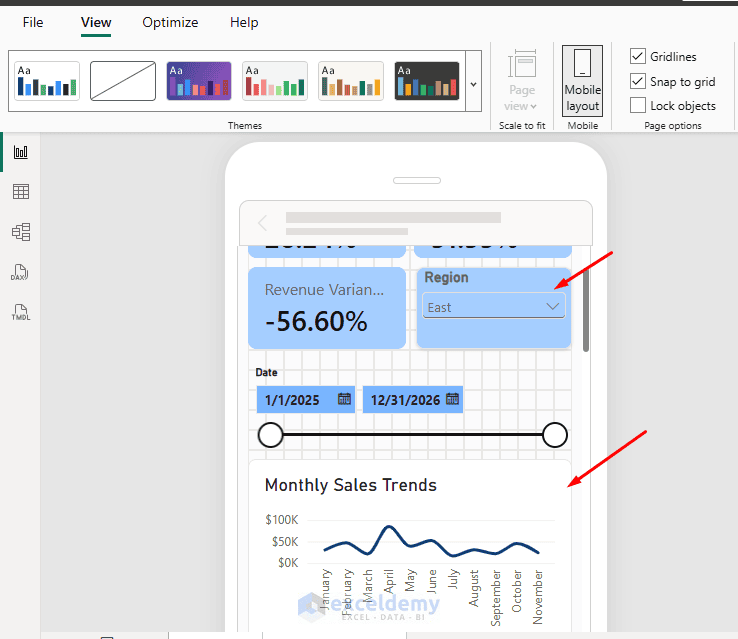738x639 pixels.
Task: Click the mobile canvas vertical scrollbar
Action: pos(586,312)
